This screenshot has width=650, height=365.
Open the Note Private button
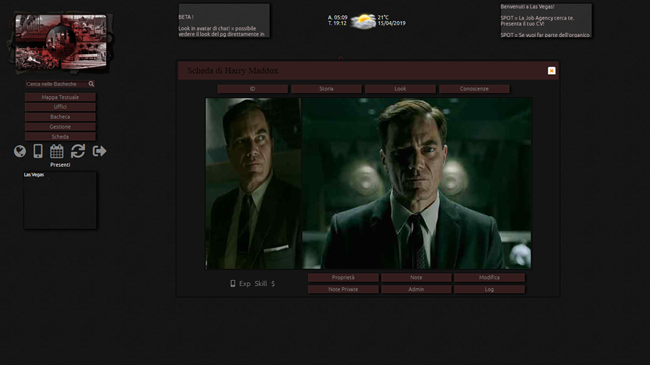coord(343,289)
